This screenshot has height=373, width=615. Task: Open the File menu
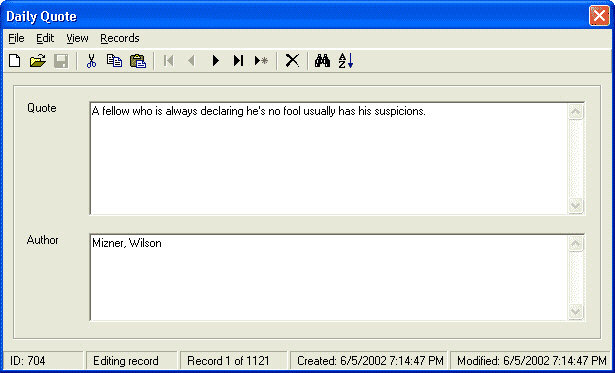(x=16, y=38)
